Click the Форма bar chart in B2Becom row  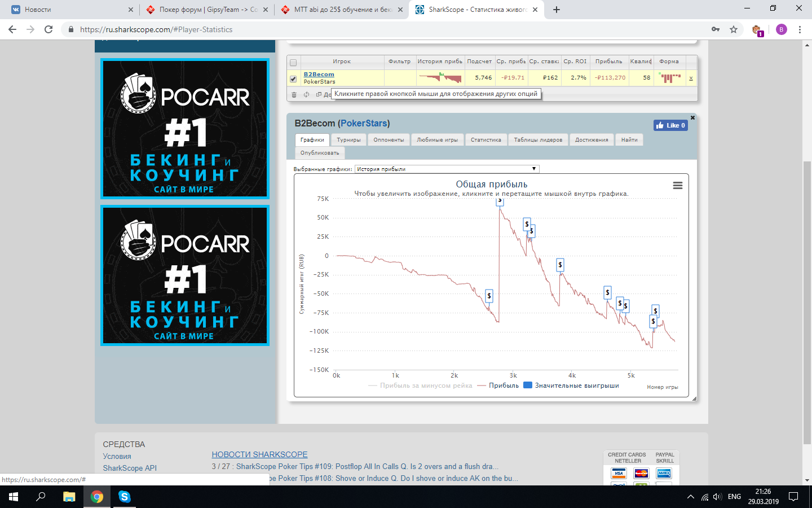[669, 78]
